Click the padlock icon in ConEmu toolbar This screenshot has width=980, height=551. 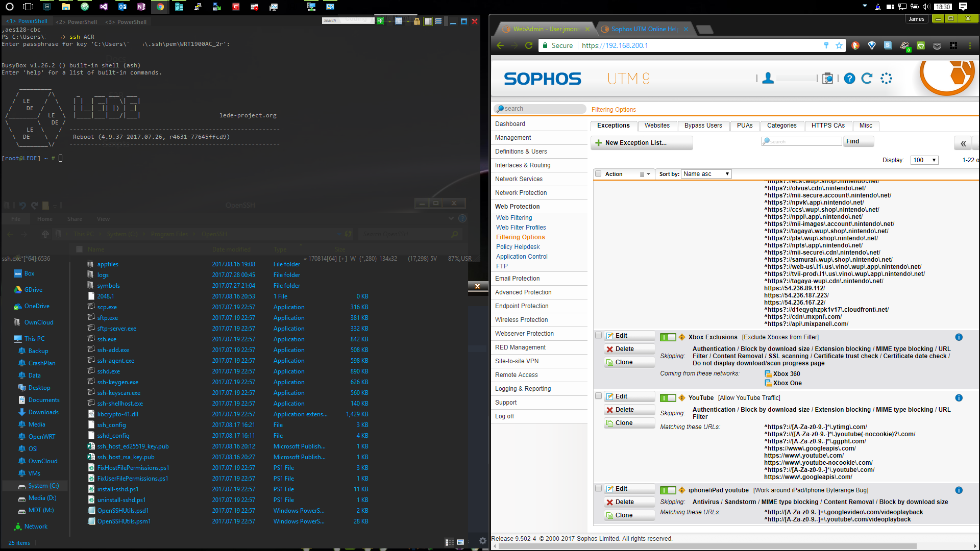[417, 21]
